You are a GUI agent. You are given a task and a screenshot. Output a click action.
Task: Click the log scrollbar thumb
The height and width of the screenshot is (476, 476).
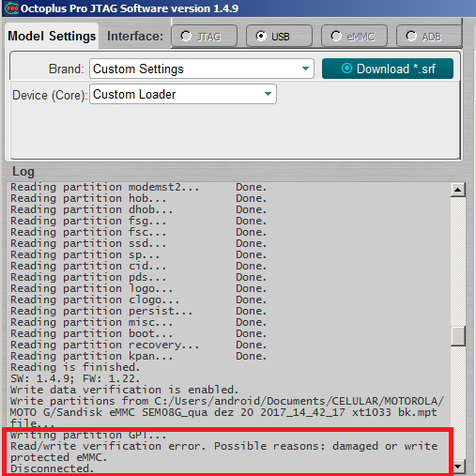tap(457, 336)
